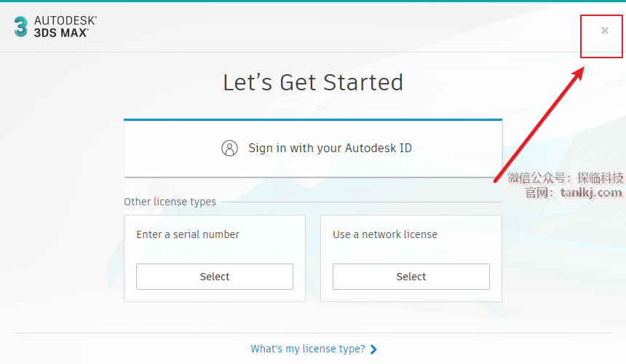This screenshot has width=626, height=364.
Task: Click the teal 3 logo icon
Action: point(20,27)
